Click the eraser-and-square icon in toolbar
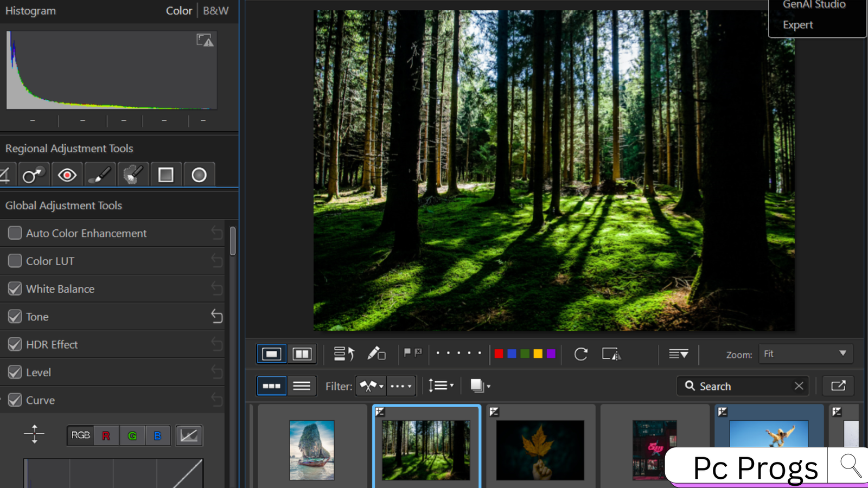 point(376,354)
